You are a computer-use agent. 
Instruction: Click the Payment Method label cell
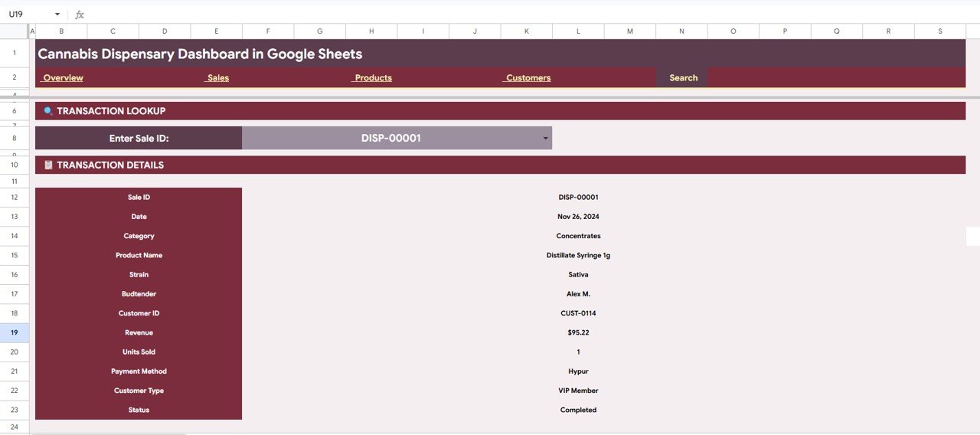coord(139,371)
